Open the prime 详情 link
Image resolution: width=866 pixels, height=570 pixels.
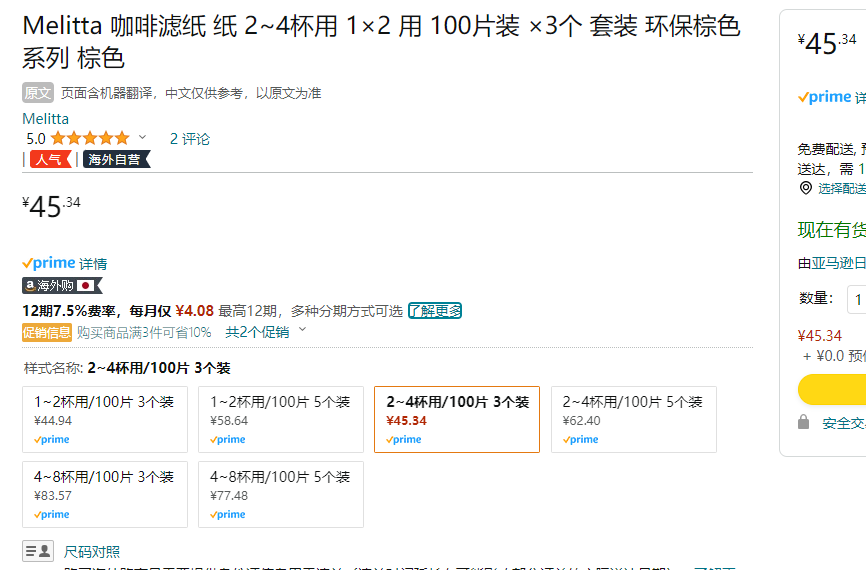click(x=93, y=263)
